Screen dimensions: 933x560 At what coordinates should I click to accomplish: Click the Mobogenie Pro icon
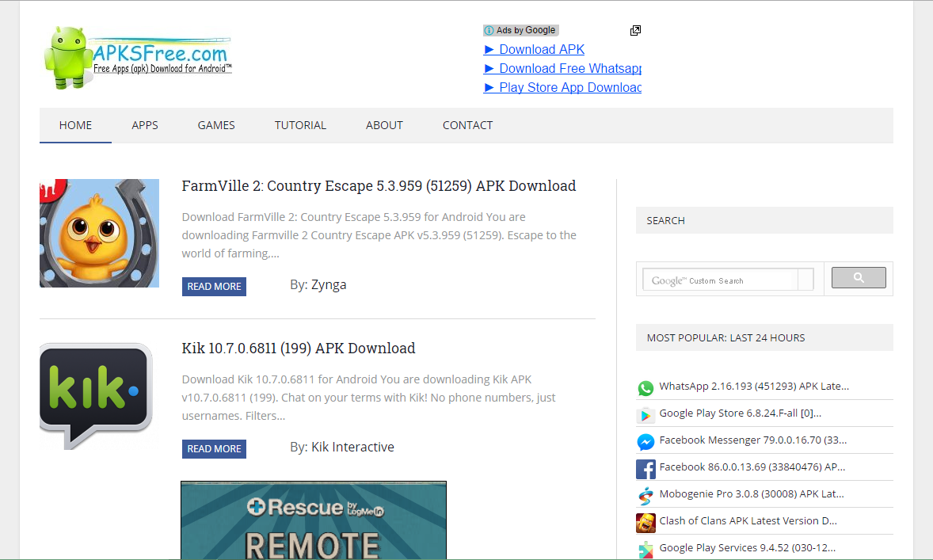pos(645,496)
